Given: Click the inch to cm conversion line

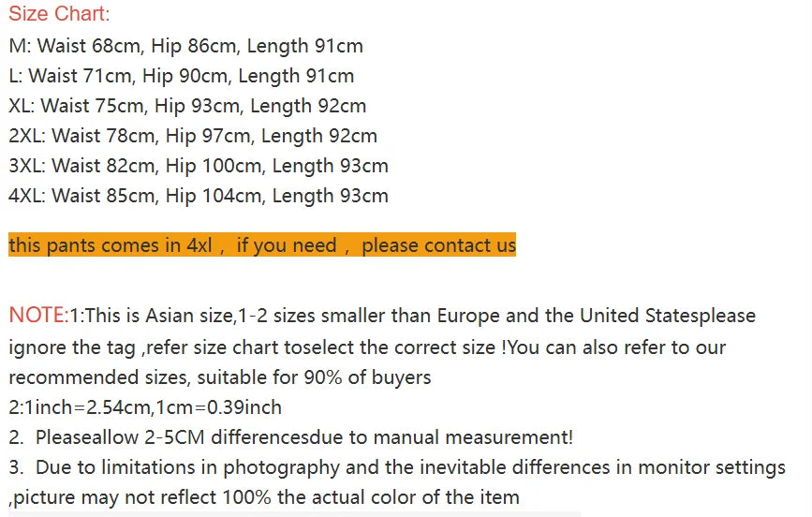Looking at the screenshot, I should click(x=145, y=407).
